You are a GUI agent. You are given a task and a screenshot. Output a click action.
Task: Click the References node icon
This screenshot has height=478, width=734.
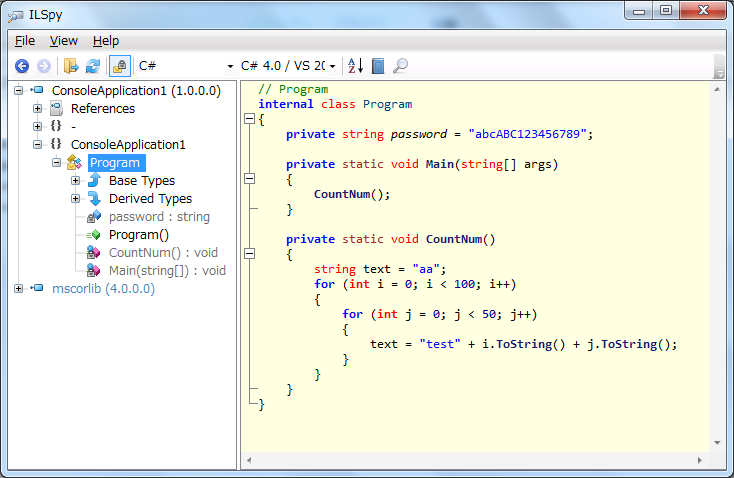click(x=56, y=109)
